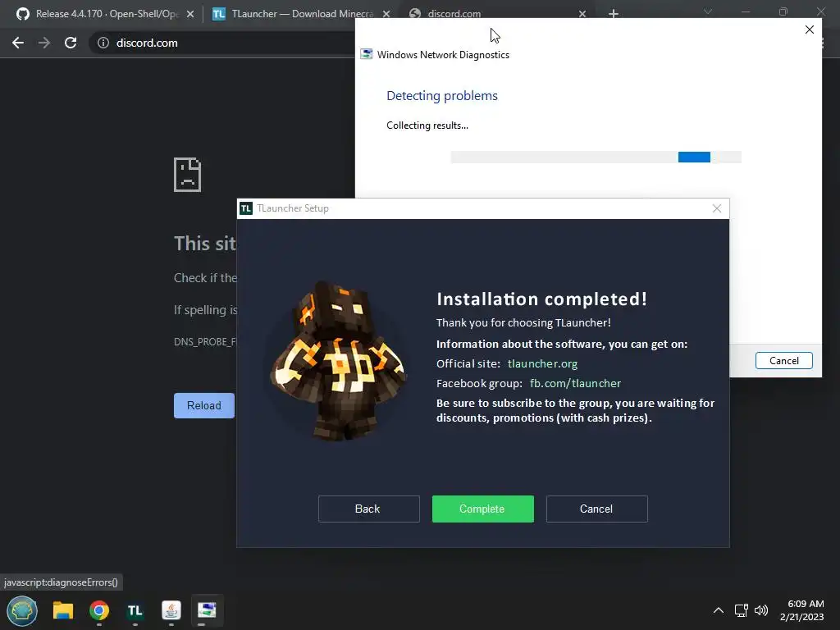View site information icon in address bar
The width and height of the screenshot is (840, 630).
[103, 43]
